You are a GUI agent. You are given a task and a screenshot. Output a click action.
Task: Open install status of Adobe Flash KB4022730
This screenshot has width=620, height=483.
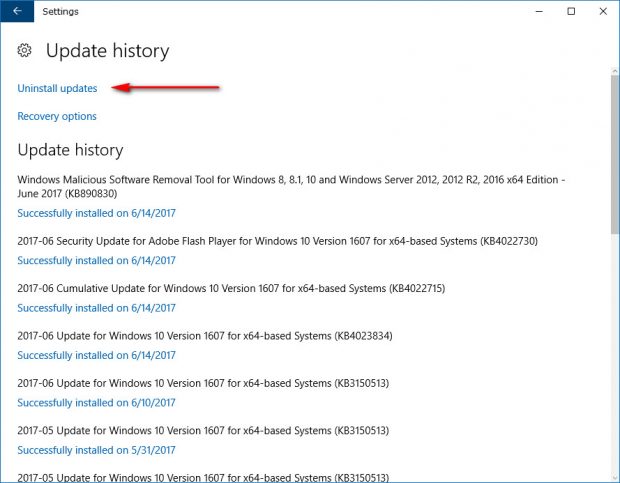[96, 260]
